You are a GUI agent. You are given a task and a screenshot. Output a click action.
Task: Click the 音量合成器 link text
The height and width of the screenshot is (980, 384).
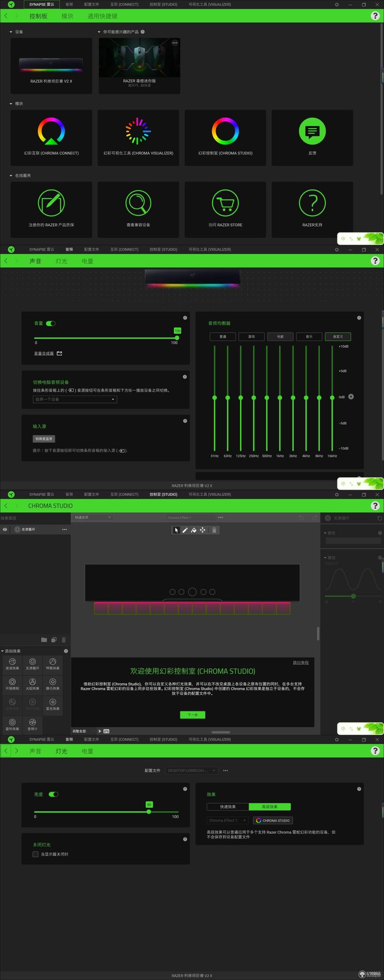[x=44, y=353]
